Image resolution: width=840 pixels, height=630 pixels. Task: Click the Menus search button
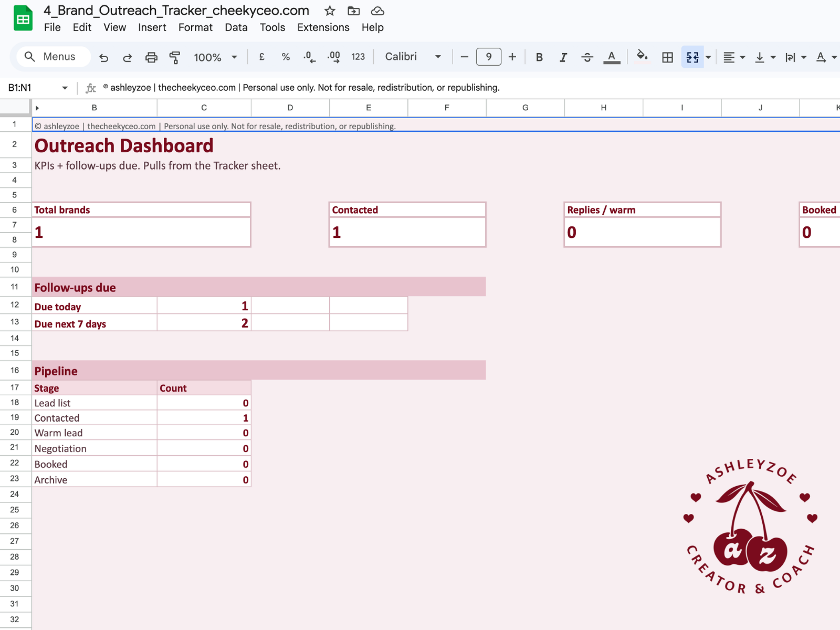52,57
